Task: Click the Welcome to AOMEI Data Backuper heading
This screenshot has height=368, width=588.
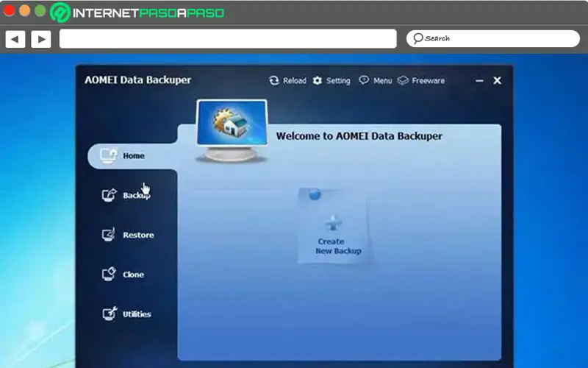Action: coord(359,136)
